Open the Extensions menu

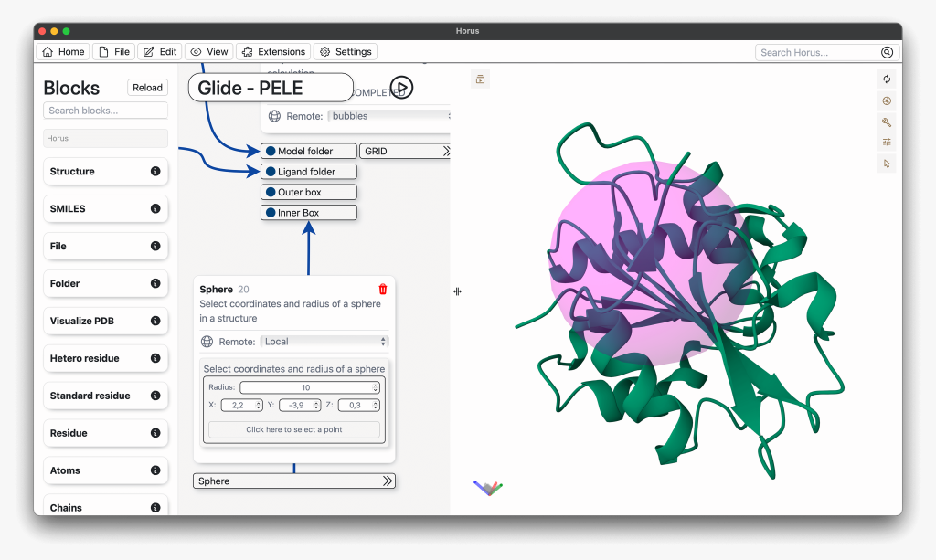[273, 52]
